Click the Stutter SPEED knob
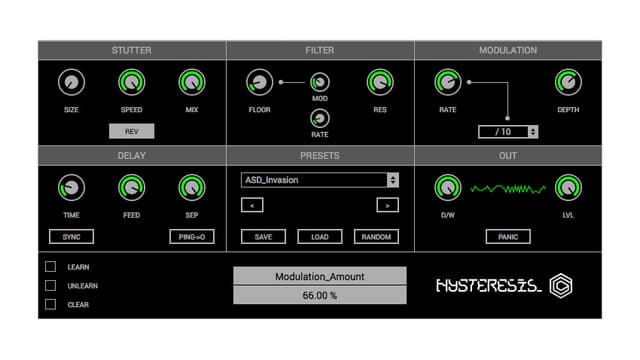 (131, 82)
